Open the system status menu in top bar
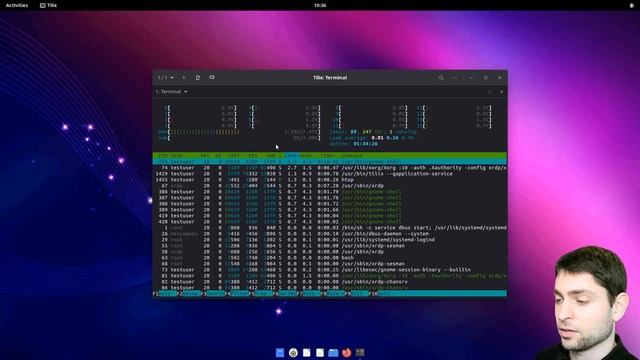The image size is (640, 360). 632,5
